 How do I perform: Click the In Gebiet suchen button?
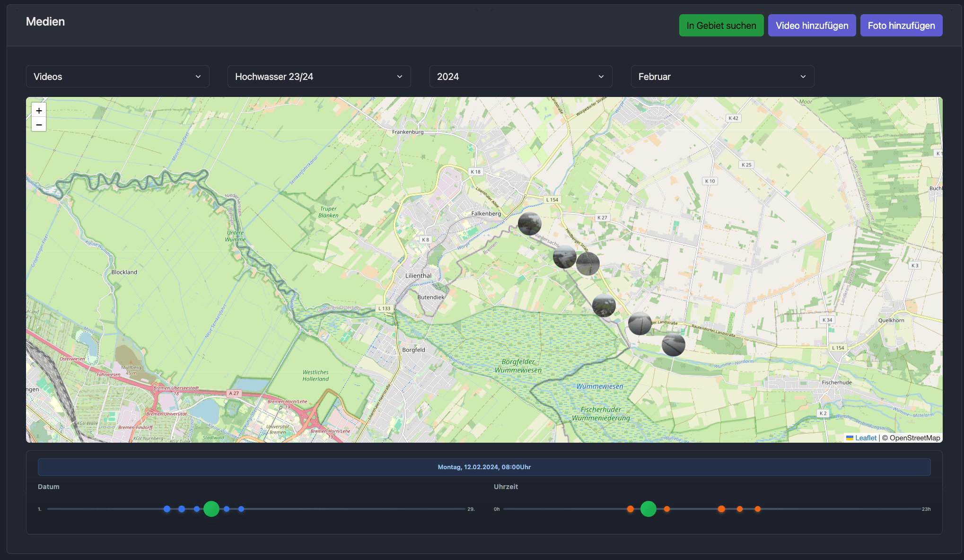721,26
